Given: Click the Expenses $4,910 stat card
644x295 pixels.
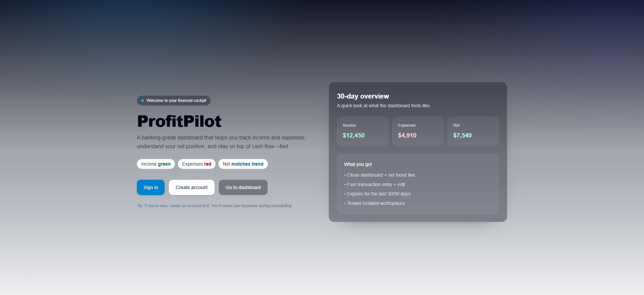Looking at the screenshot, I should point(418,131).
